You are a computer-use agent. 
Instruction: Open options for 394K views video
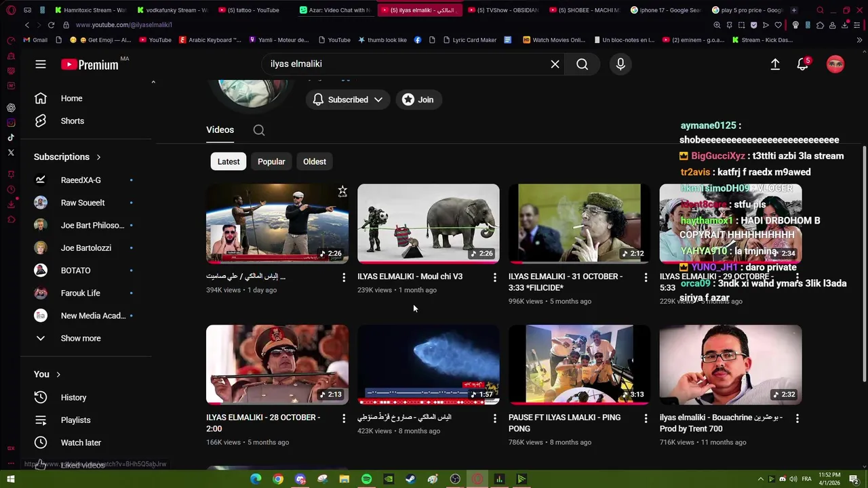343,277
